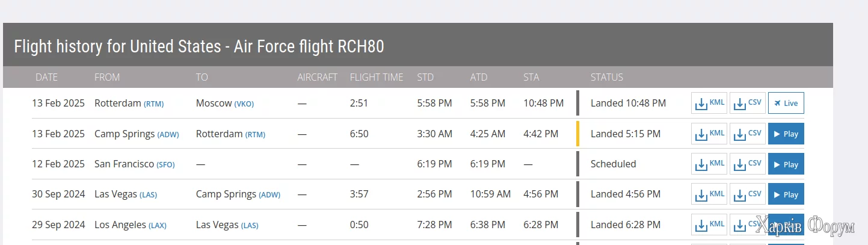
Task: Play the 30 Sep Las Vegas flight
Action: [x=786, y=194]
